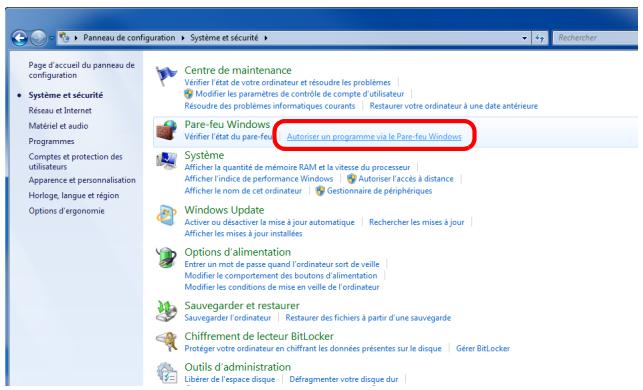Click Modifier les paramètres de contrôle de compte
Screen dimensions: 643x390
[x=300, y=94]
